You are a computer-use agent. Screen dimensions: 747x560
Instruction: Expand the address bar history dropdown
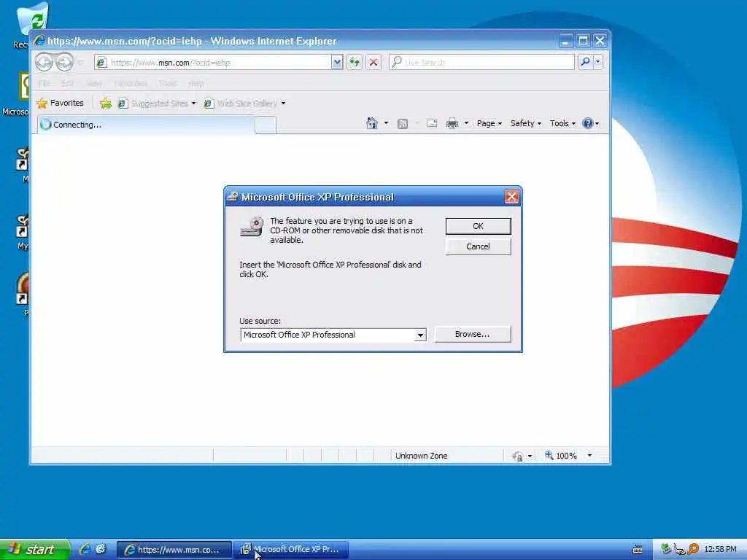[x=337, y=63]
